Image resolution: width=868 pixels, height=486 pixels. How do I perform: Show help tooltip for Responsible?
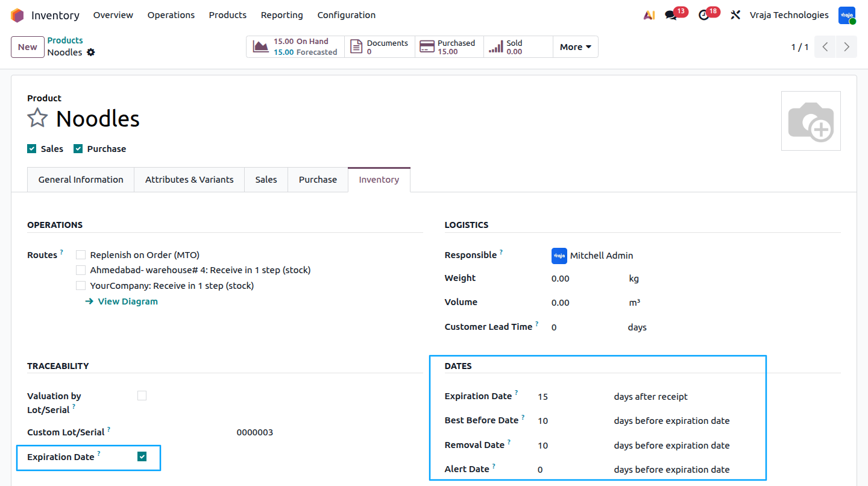point(502,251)
